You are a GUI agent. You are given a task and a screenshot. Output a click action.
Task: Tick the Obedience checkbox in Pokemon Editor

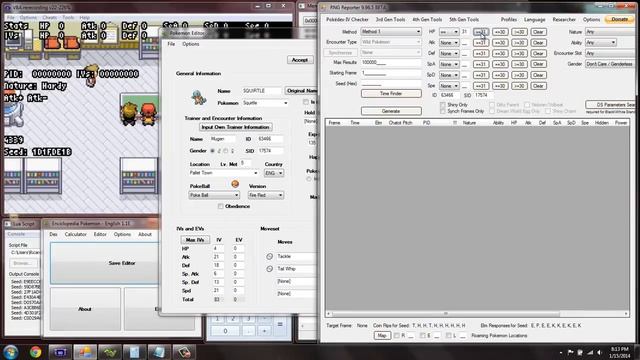(x=220, y=207)
